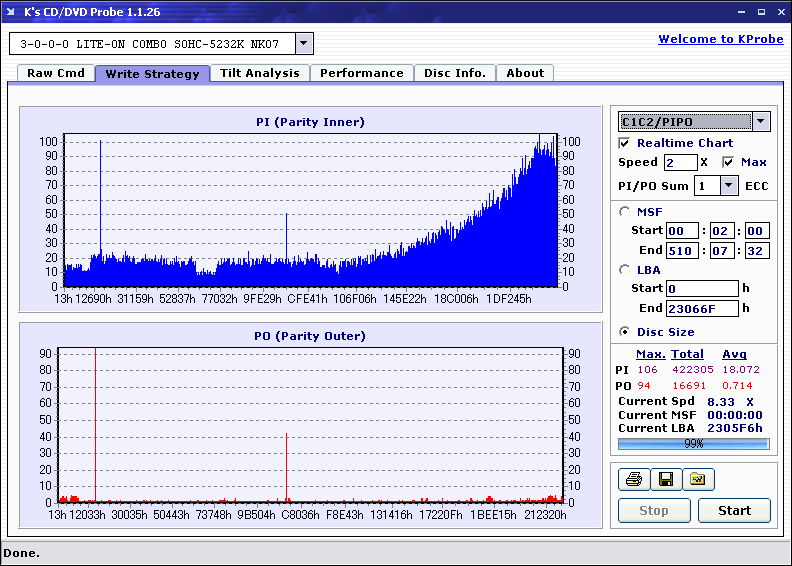Follow the Welcome to KProbe link
792x566 pixels.
[721, 39]
